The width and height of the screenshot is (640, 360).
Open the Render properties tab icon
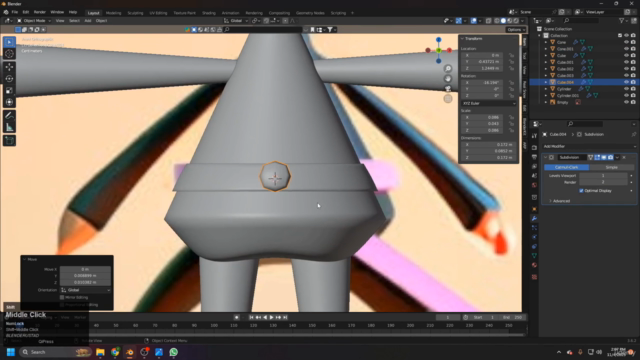click(534, 148)
